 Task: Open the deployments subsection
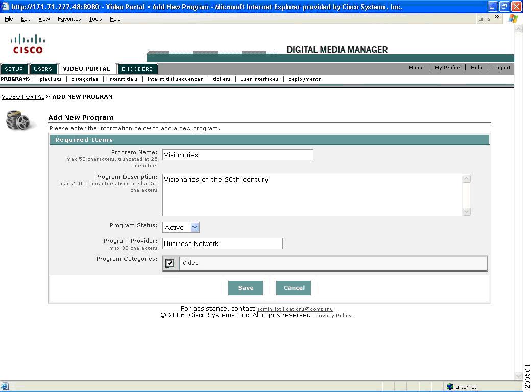click(x=305, y=79)
